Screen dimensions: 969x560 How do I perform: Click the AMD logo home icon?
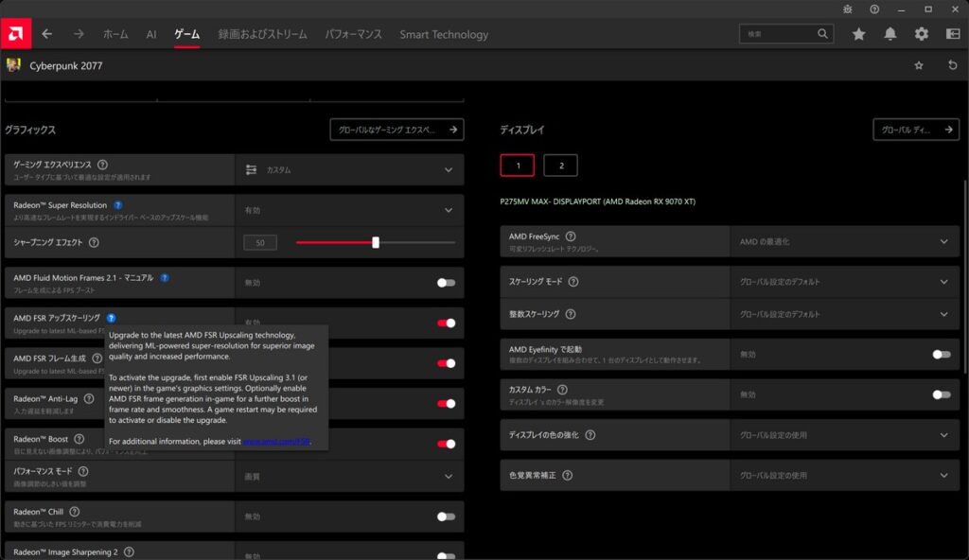15,34
